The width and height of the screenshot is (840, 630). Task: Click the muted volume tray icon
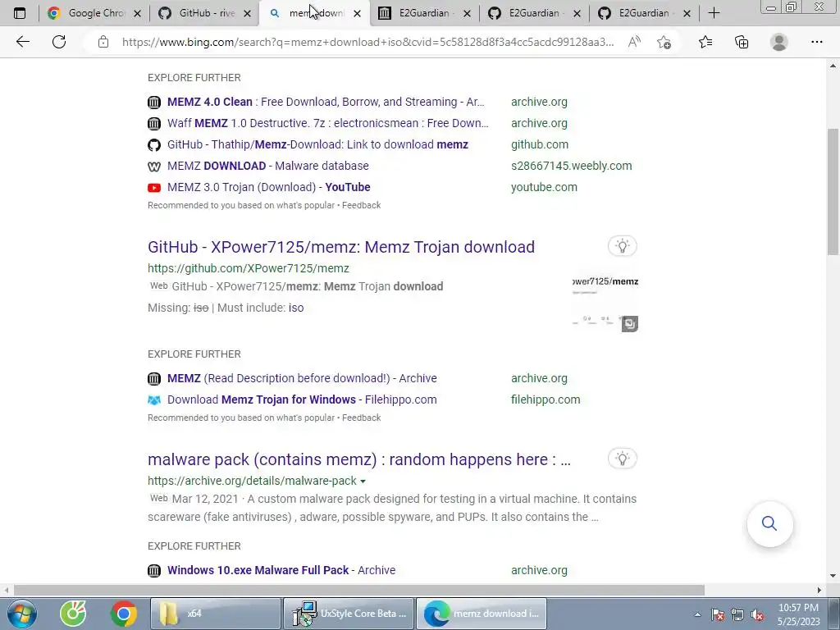tap(757, 615)
